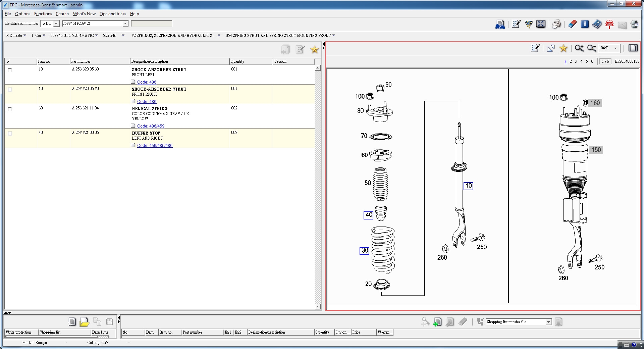The height and width of the screenshot is (349, 644).
Task: Select checkbox for helical spring row
Action: click(x=10, y=109)
